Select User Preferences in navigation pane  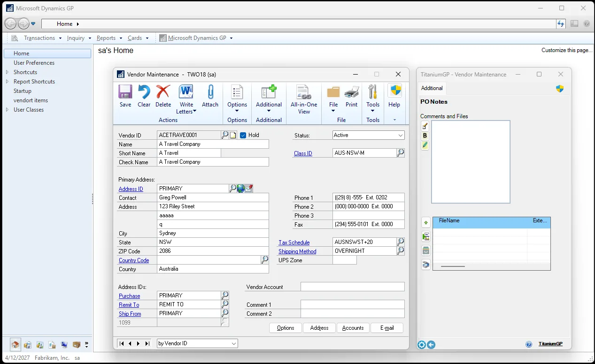pos(34,63)
